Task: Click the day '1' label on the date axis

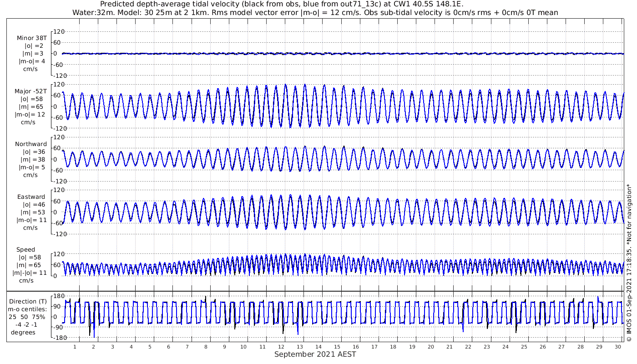Action: pos(75,347)
